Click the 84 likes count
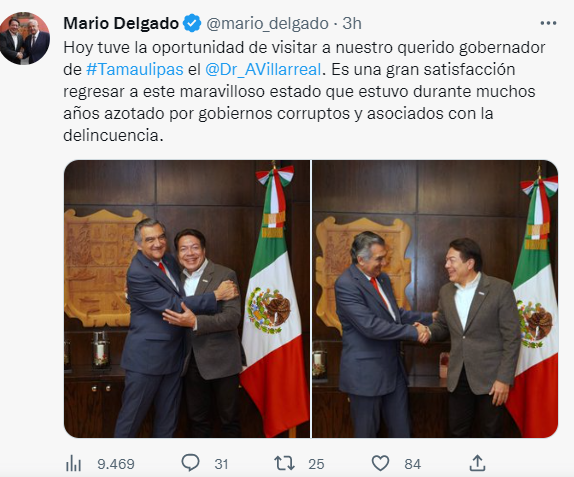The height and width of the screenshot is (477, 574). [x=413, y=464]
